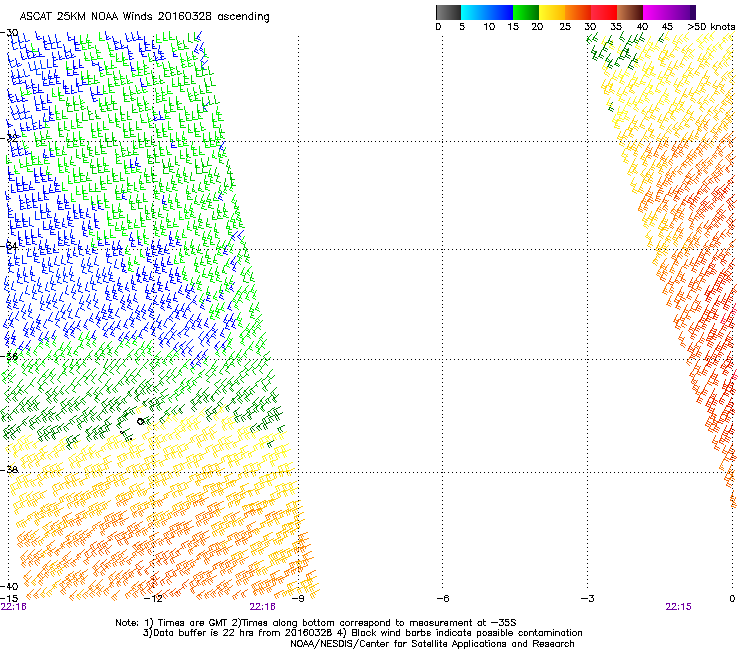Click the colorbar label '10'
Image resolution: width=740 pixels, height=650 pixels.
pos(489,27)
